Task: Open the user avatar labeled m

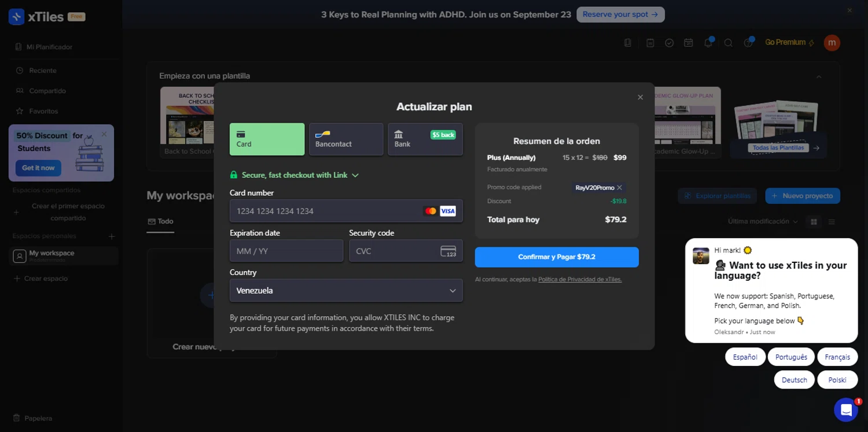Action: pyautogui.click(x=832, y=42)
